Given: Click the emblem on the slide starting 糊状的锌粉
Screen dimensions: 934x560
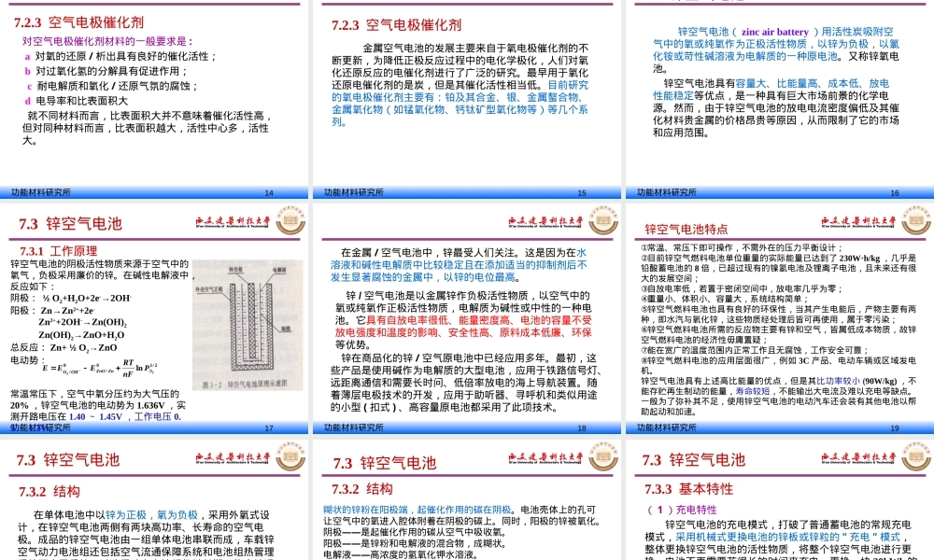Looking at the screenshot, I should [603, 456].
